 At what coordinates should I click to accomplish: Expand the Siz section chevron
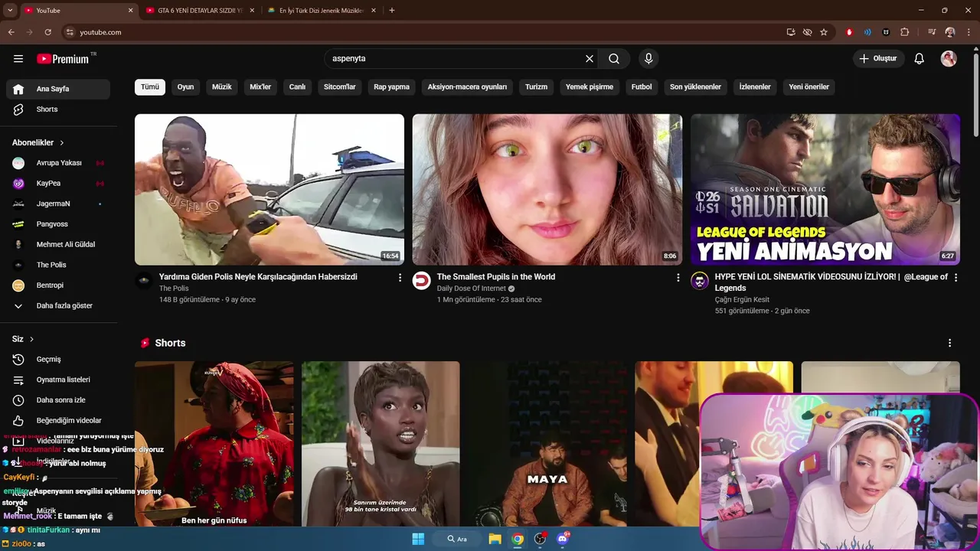31,339
